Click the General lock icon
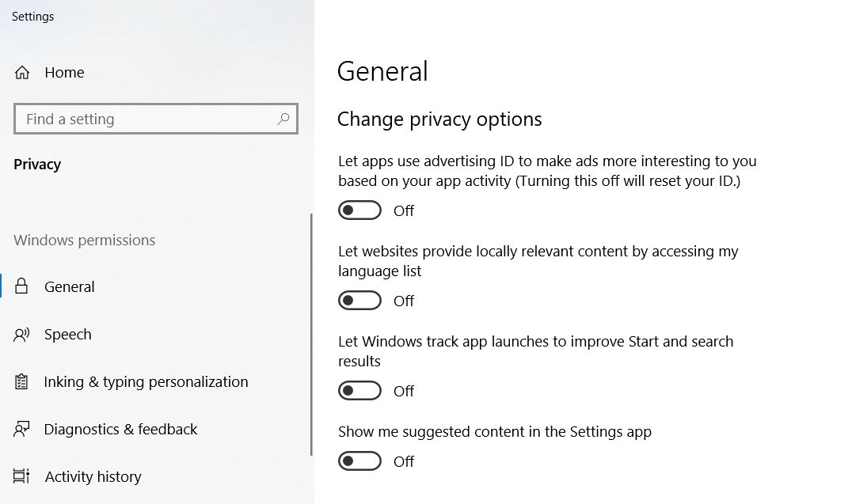 [22, 286]
